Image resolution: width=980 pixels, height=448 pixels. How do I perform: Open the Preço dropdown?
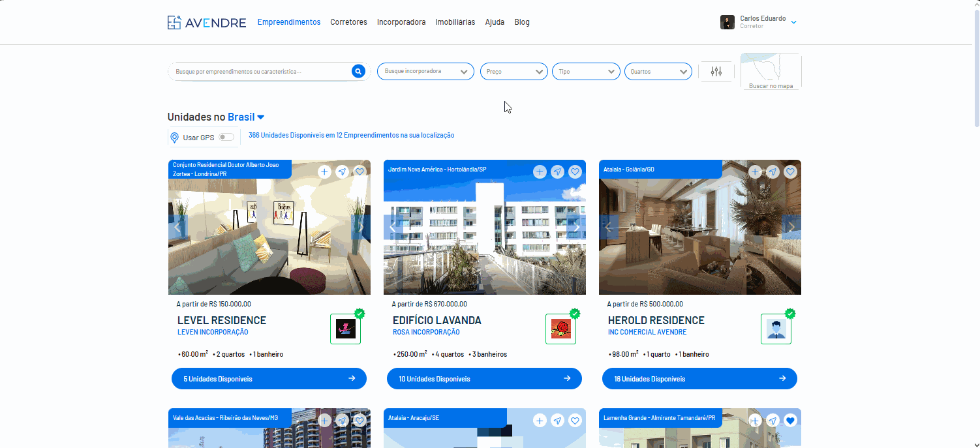click(514, 71)
